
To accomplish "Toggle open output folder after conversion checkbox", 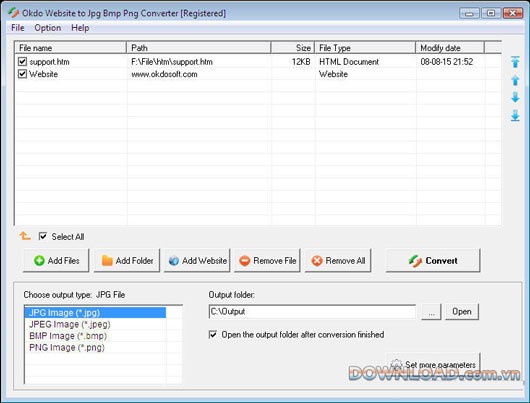I will [213, 334].
